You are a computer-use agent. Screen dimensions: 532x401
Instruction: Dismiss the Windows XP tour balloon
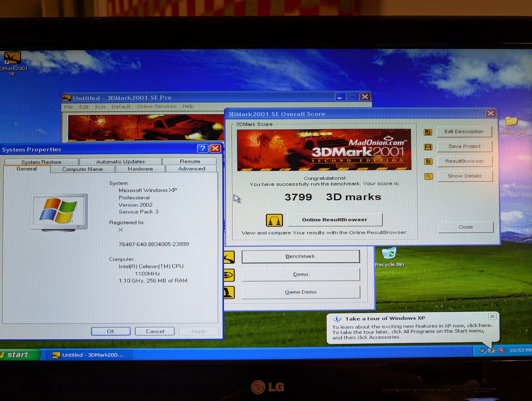click(492, 316)
